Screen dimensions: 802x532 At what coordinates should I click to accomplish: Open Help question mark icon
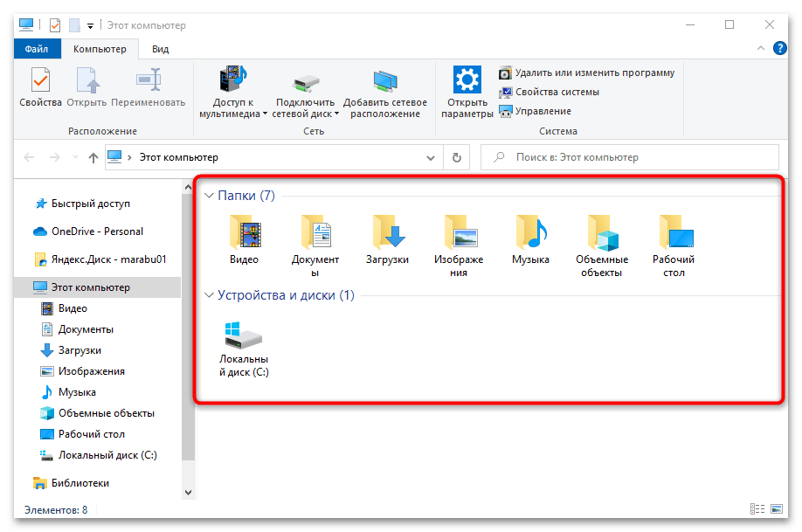(779, 49)
